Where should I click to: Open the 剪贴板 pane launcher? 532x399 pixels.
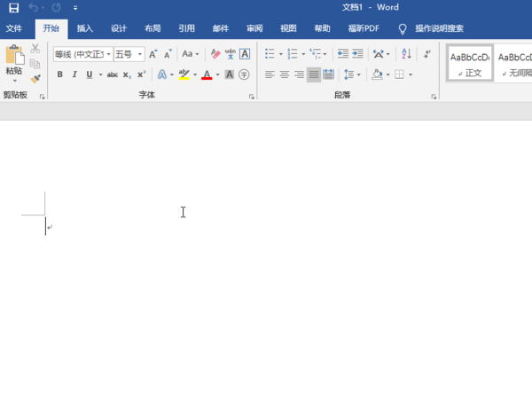pyautogui.click(x=42, y=97)
